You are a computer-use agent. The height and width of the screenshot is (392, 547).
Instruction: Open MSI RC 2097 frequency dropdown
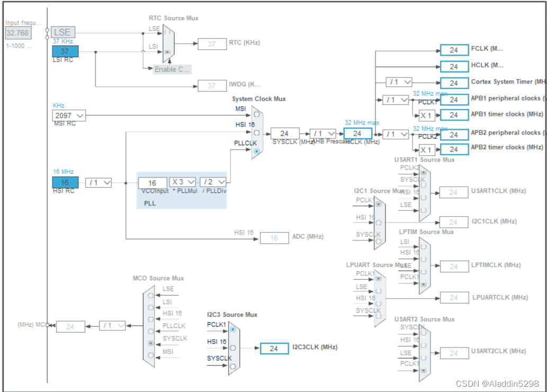click(x=69, y=115)
